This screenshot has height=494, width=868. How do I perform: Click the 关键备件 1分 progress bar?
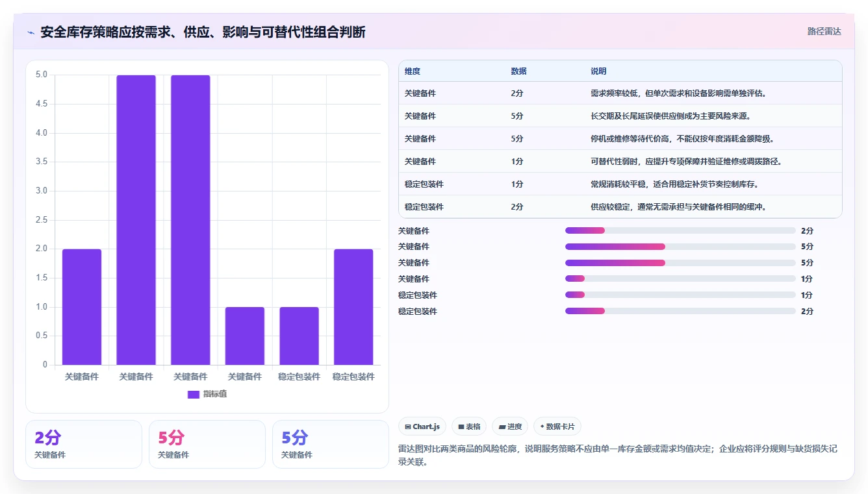[680, 278]
